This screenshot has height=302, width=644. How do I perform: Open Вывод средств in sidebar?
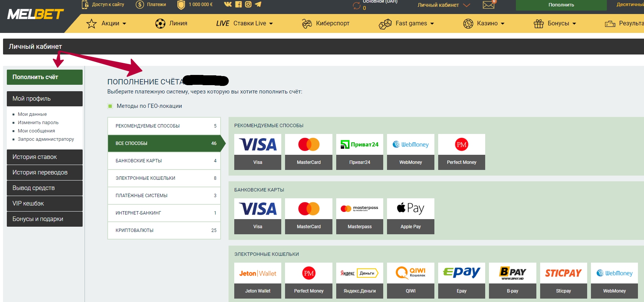[x=45, y=188]
